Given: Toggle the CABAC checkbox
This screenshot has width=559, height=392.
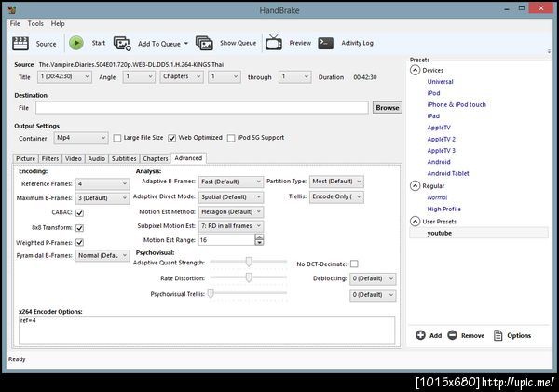Looking at the screenshot, I should [x=79, y=212].
